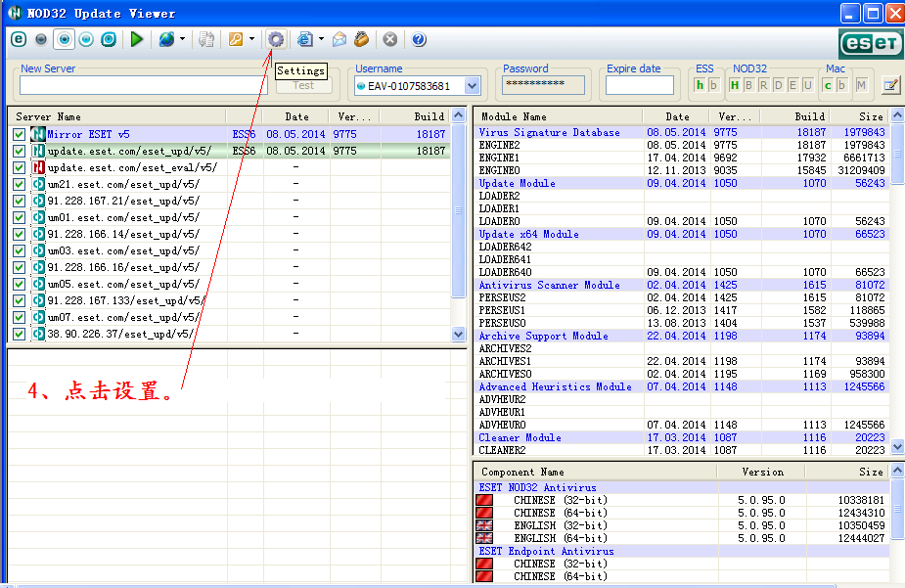Click the Password field
This screenshot has width=905, height=588.
(543, 85)
